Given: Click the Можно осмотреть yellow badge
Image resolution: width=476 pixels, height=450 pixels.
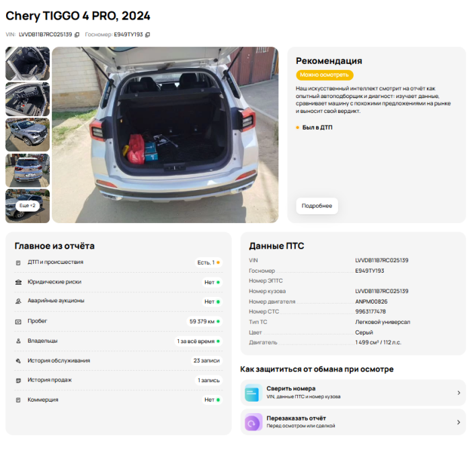Looking at the screenshot, I should point(325,75).
